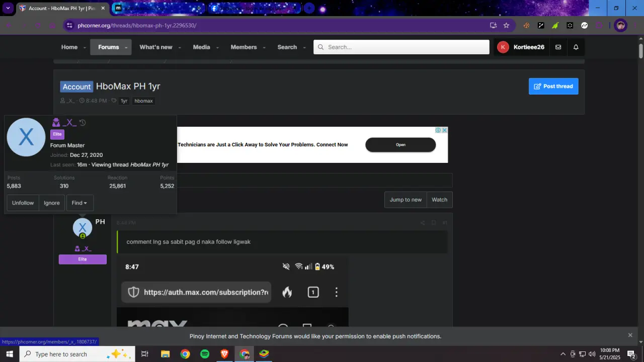The image size is (644, 362).
Task: Click the Account thread prefix label
Action: tap(76, 86)
